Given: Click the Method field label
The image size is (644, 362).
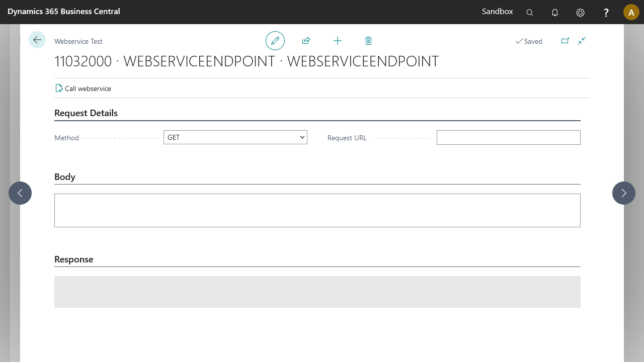Looking at the screenshot, I should point(66,138).
